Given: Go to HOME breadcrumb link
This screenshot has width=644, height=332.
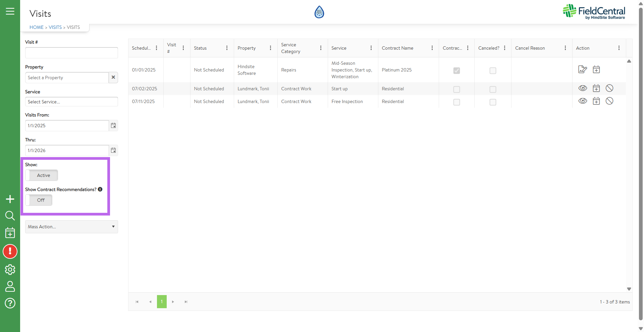Looking at the screenshot, I should point(37,27).
